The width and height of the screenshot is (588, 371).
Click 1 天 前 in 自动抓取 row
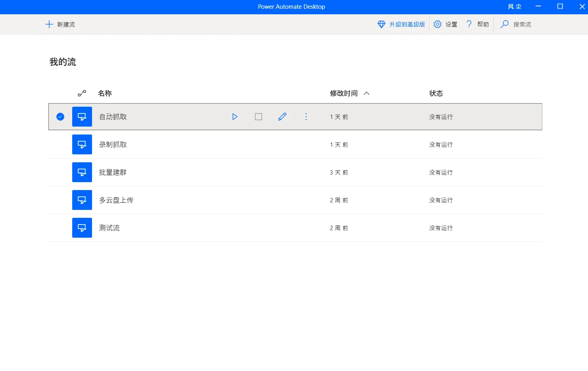(x=339, y=117)
